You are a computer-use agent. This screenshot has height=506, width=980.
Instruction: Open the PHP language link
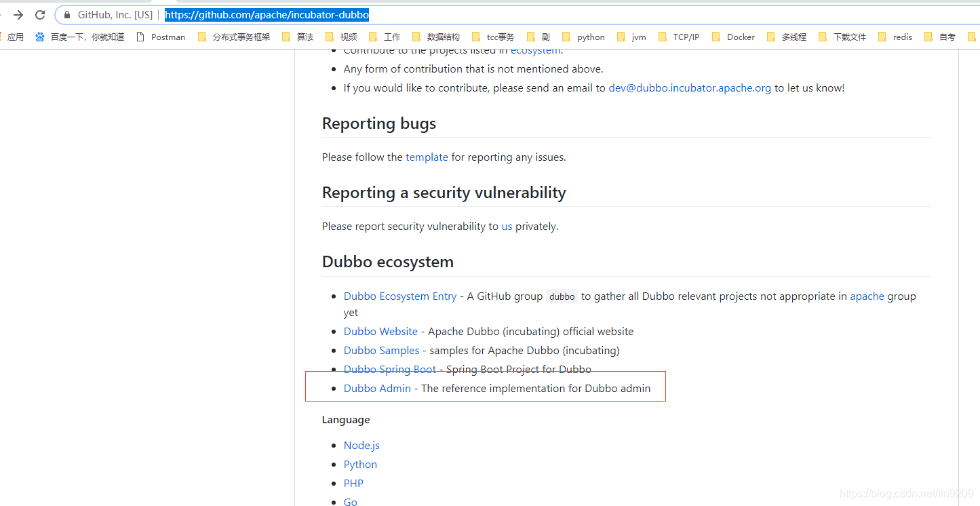click(353, 484)
